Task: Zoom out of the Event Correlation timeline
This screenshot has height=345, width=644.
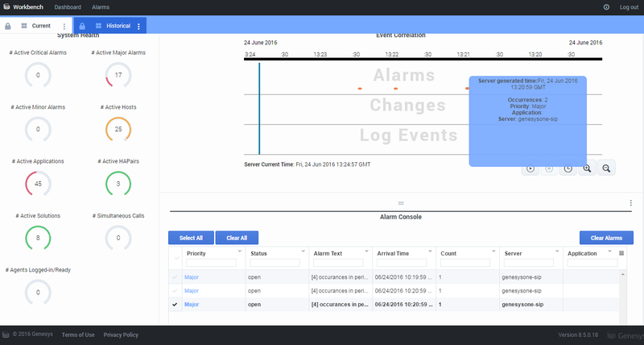Action: click(606, 168)
